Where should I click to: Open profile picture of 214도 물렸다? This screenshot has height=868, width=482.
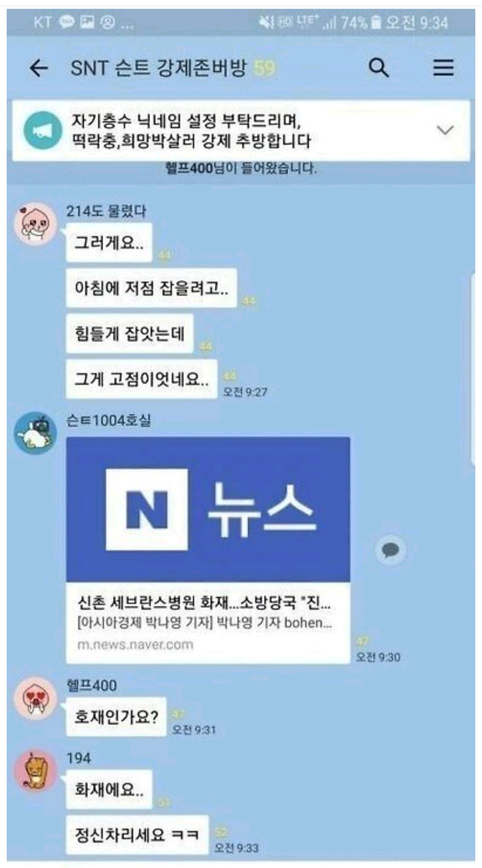35,224
